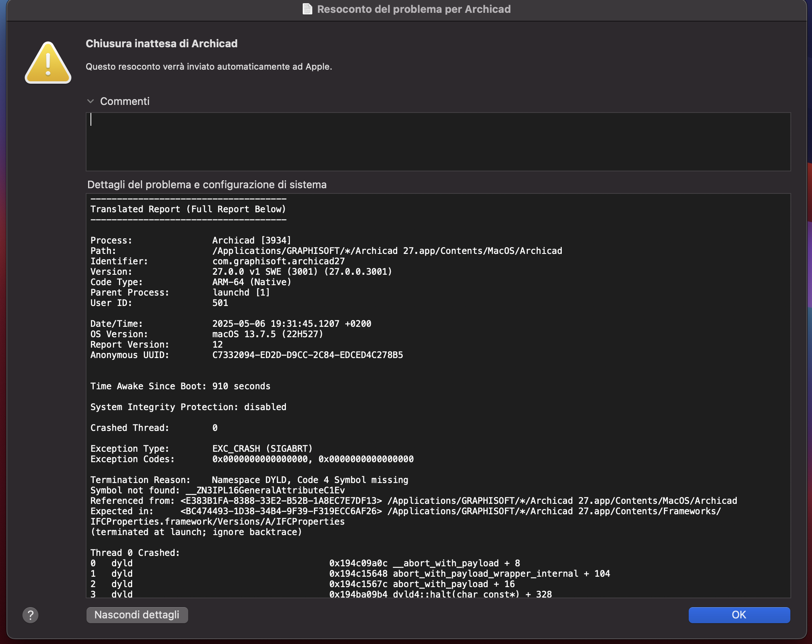Click the 'EXC_CRASH (SIGABRT)' exception type
Viewport: 812px width, 644px height.
pos(262,449)
